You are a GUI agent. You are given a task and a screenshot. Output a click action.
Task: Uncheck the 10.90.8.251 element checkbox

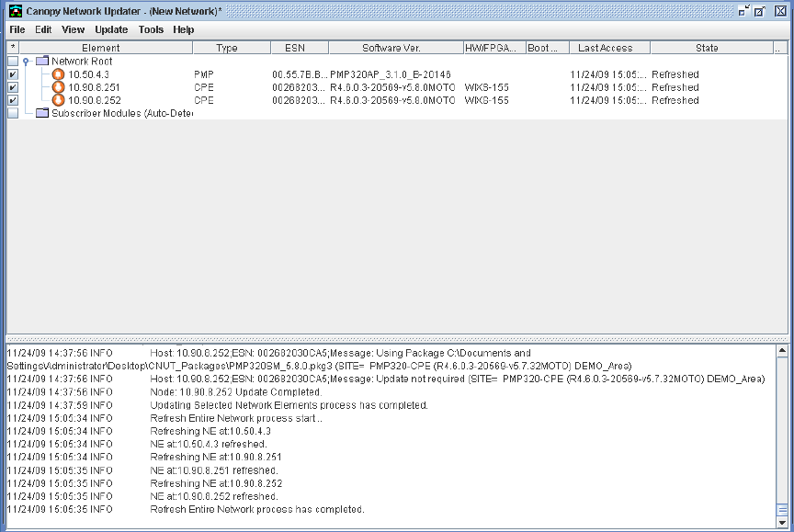(13, 87)
